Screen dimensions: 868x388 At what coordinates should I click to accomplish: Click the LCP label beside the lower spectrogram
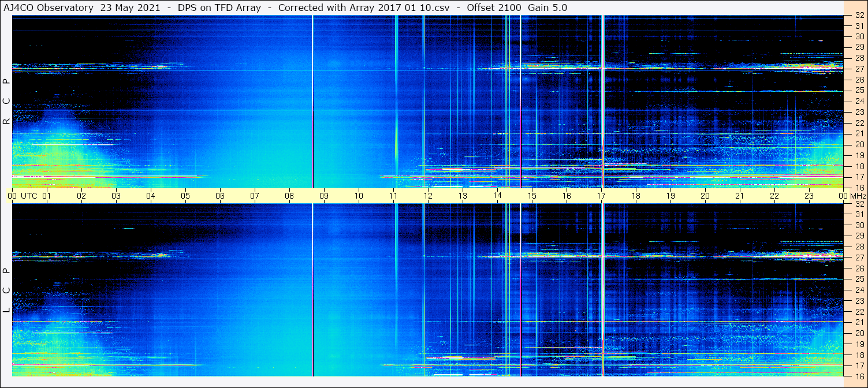click(x=6, y=290)
